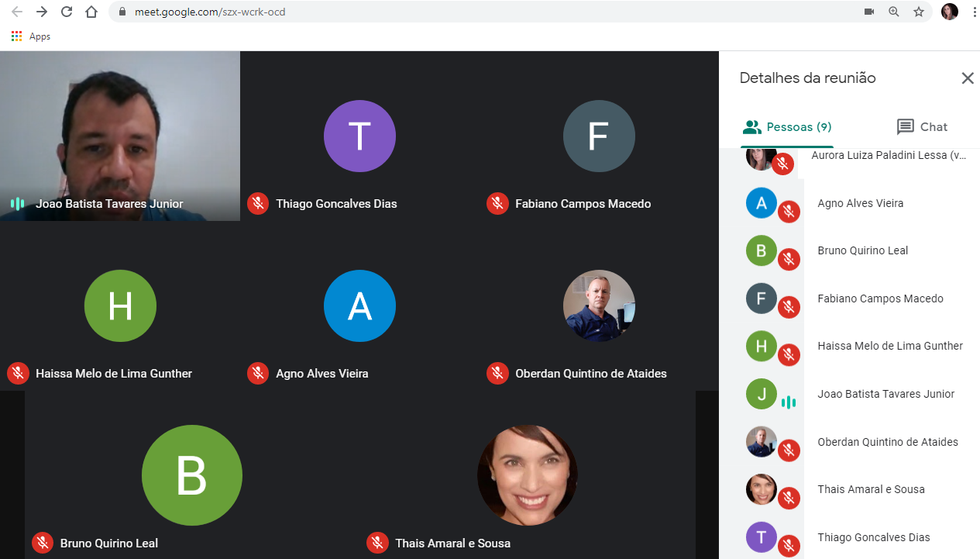Bookmark this page with the star icon
Viewport: 980px width, 559px height.
pyautogui.click(x=919, y=12)
